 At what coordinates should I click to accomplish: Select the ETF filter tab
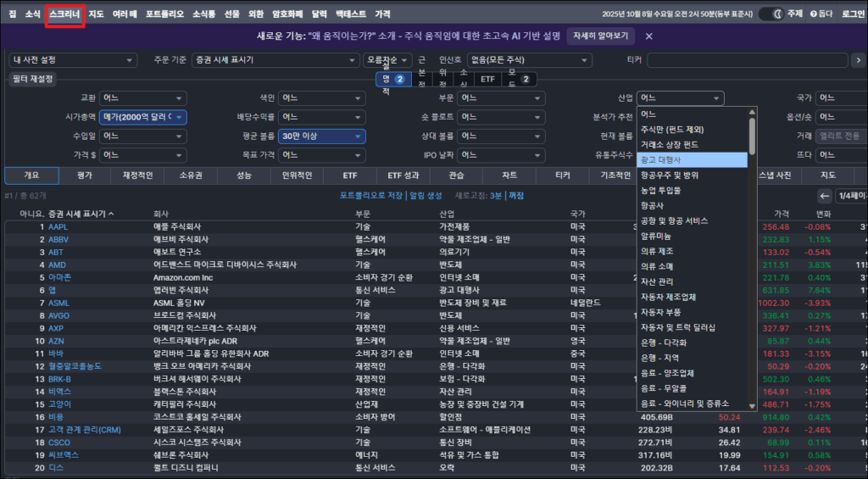tap(487, 79)
